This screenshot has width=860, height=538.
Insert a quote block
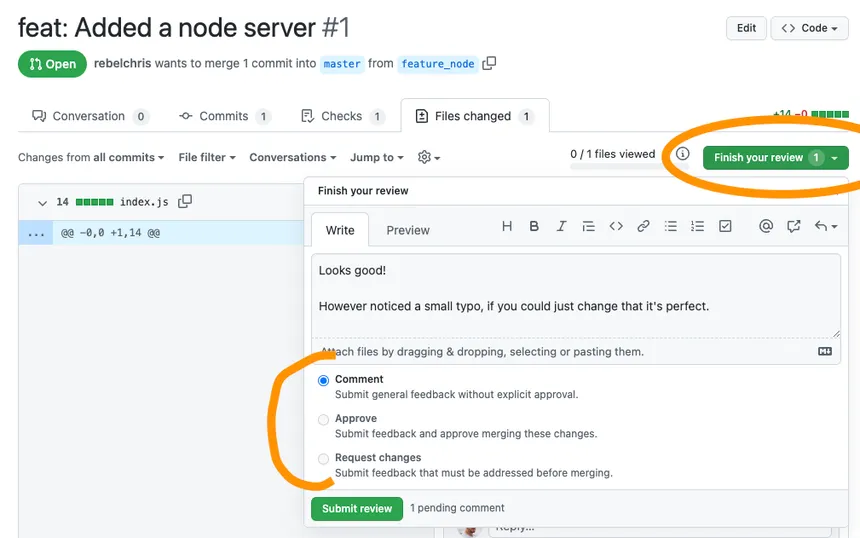tap(589, 226)
